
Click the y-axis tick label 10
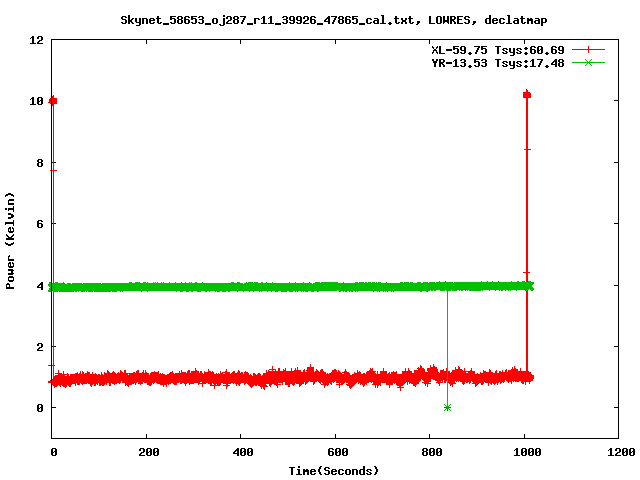click(x=36, y=101)
